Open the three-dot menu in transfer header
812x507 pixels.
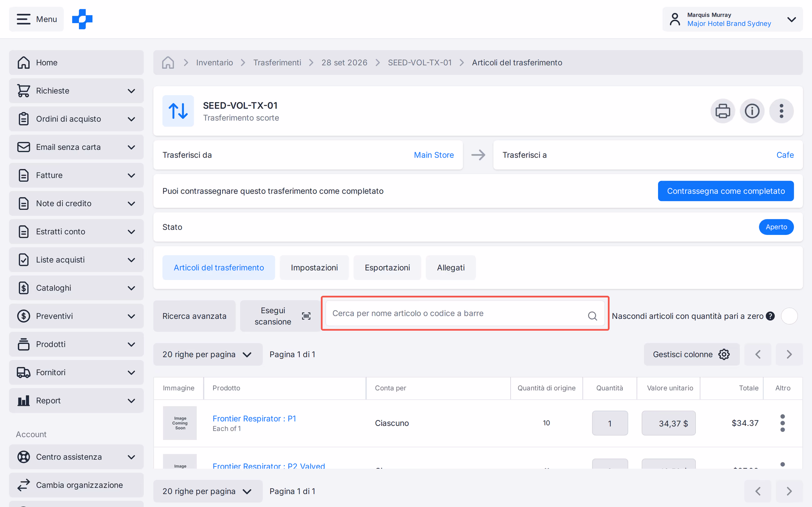pos(781,111)
